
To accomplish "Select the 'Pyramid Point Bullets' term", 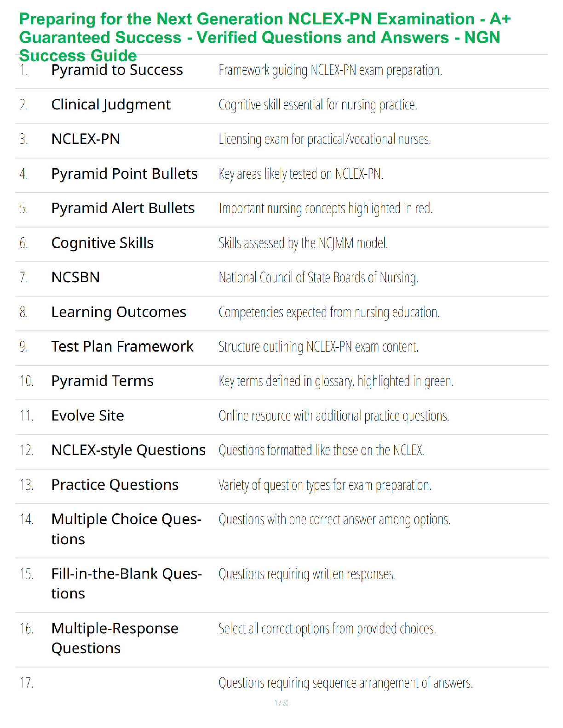I will click(x=124, y=174).
